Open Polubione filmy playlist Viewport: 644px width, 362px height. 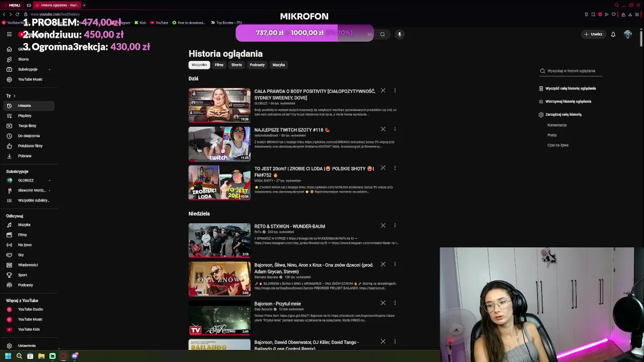click(30, 146)
